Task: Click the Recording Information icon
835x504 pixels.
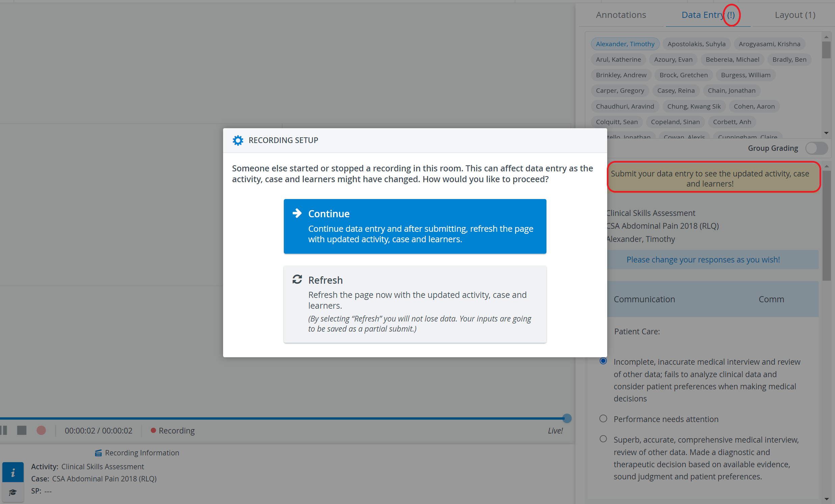Action: click(98, 453)
